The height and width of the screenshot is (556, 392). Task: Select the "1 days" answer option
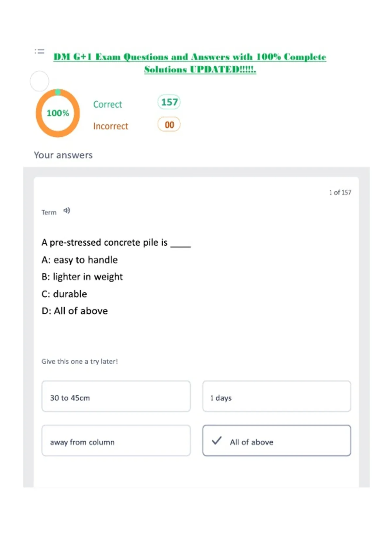[277, 396]
